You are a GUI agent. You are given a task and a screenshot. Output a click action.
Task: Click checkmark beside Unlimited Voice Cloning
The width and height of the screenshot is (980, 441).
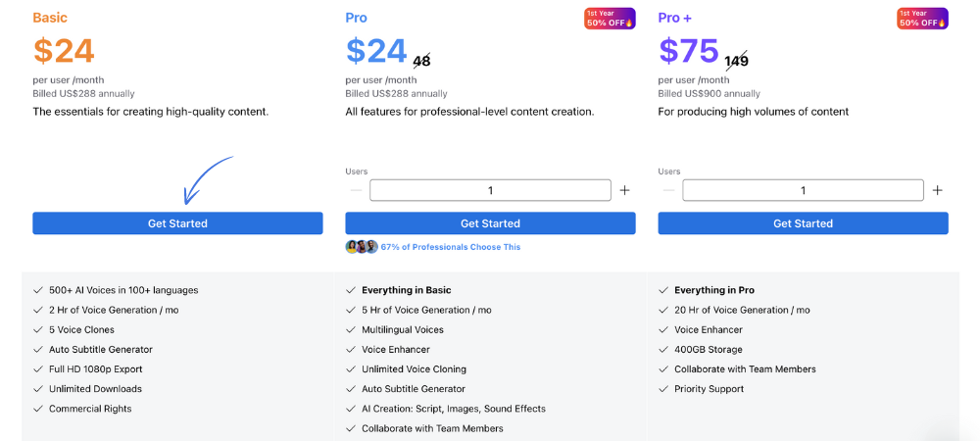pos(350,369)
